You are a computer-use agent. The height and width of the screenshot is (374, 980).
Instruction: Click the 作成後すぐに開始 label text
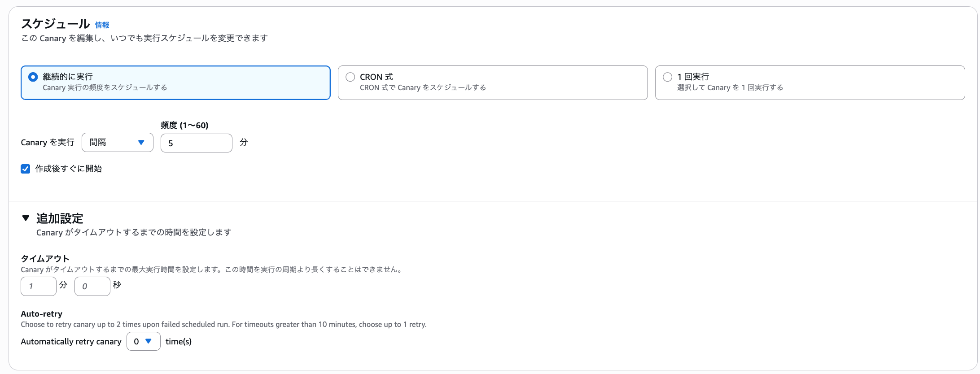coord(69,169)
